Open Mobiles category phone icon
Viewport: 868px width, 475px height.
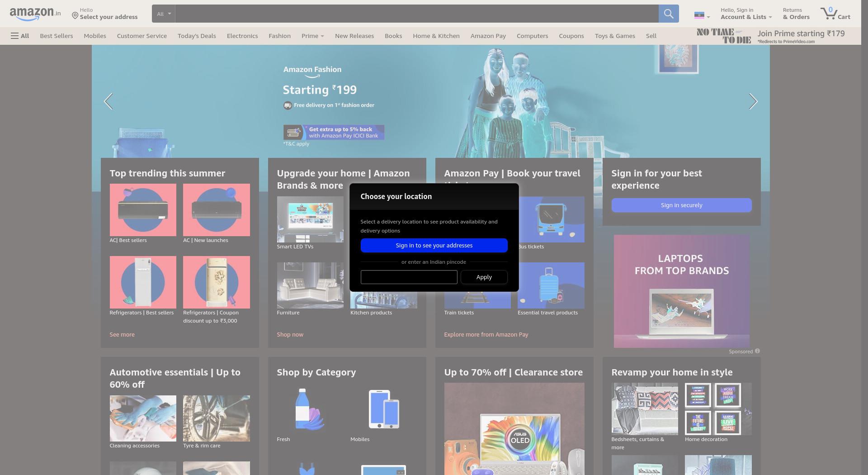[383, 408]
